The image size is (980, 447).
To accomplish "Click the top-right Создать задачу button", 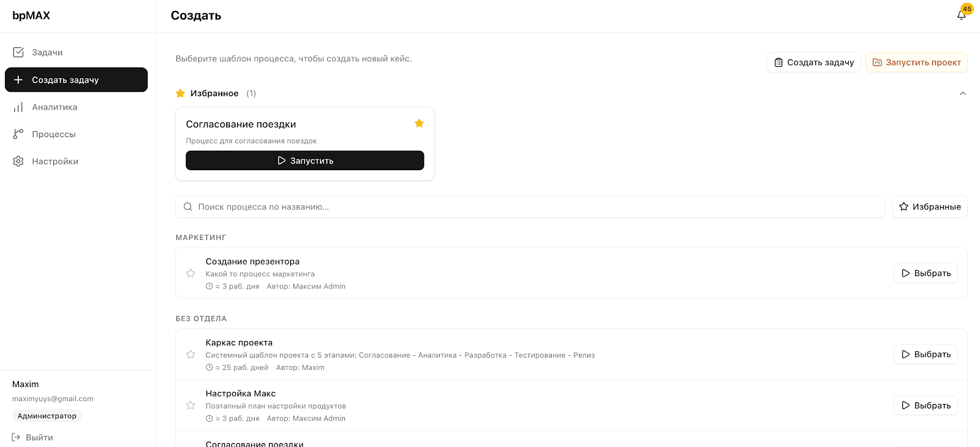I will pos(813,62).
